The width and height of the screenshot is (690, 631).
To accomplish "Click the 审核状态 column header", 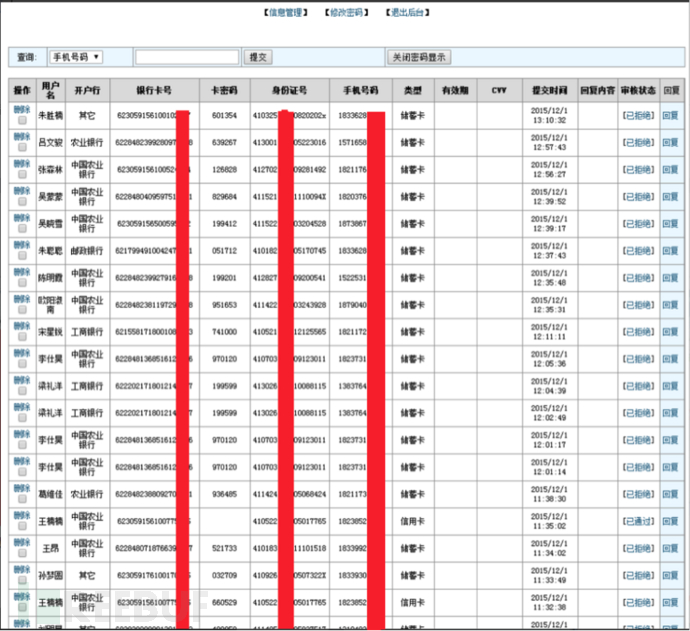I will tap(638, 91).
